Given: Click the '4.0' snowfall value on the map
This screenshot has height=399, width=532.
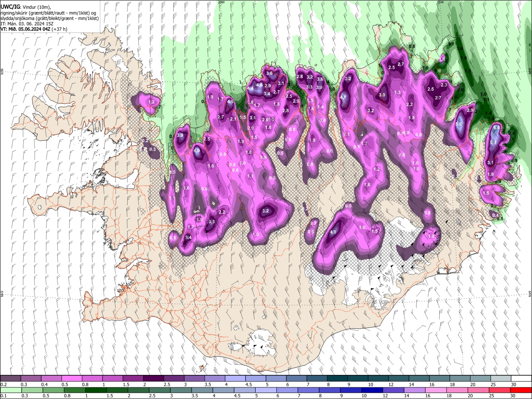Looking at the screenshot, I should [333, 233].
